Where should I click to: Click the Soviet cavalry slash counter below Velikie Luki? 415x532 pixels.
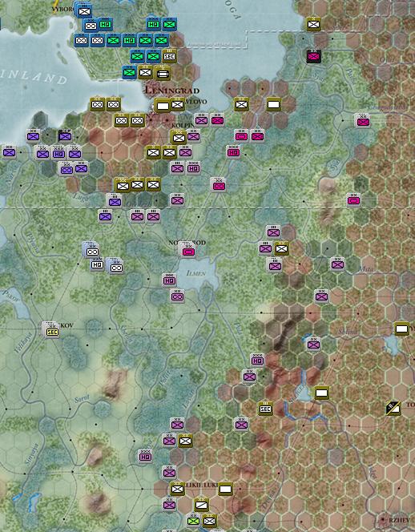click(x=202, y=505)
